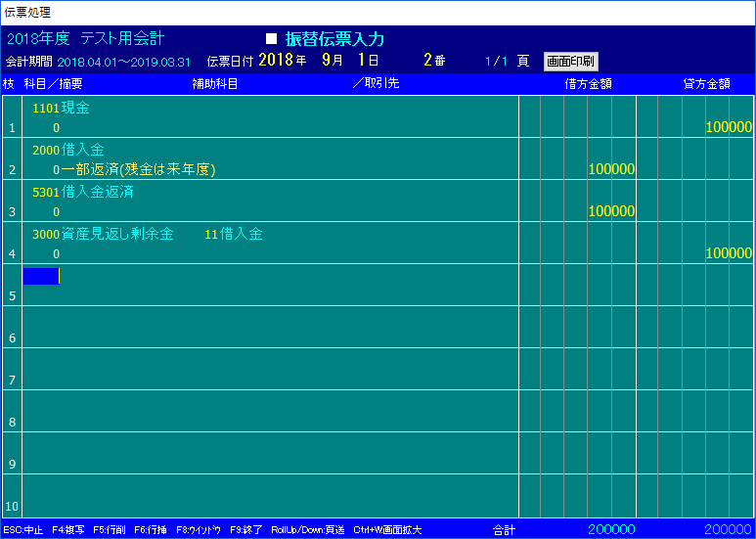The image size is (756, 539).
Task: Click the 振替伝票入力 title
Action: click(x=334, y=39)
